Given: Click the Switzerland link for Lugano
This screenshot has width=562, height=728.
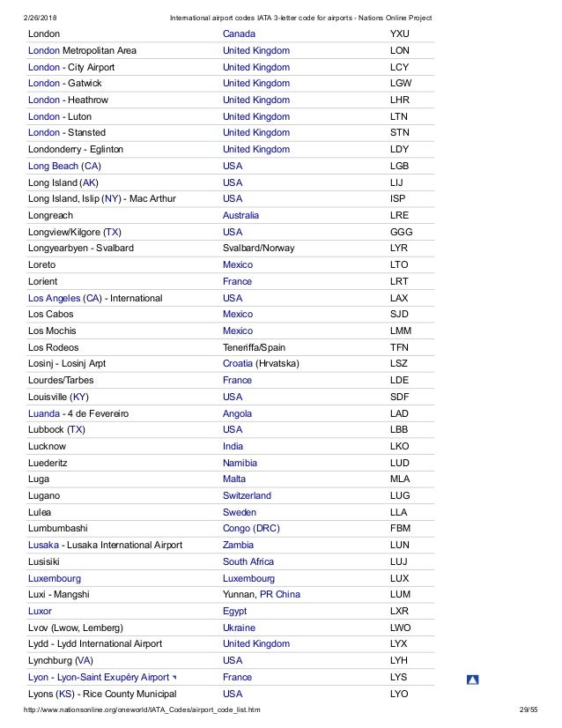Looking at the screenshot, I should 247,495.
